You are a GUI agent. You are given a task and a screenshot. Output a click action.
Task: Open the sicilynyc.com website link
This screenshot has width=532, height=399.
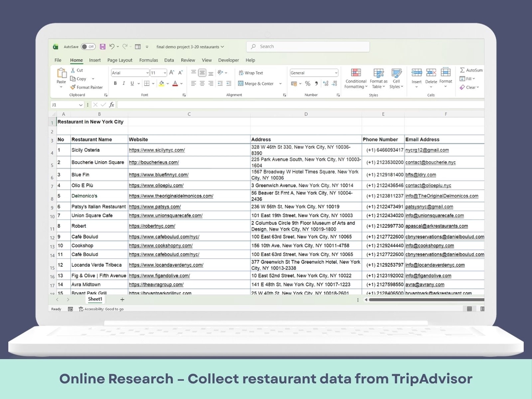pos(157,150)
